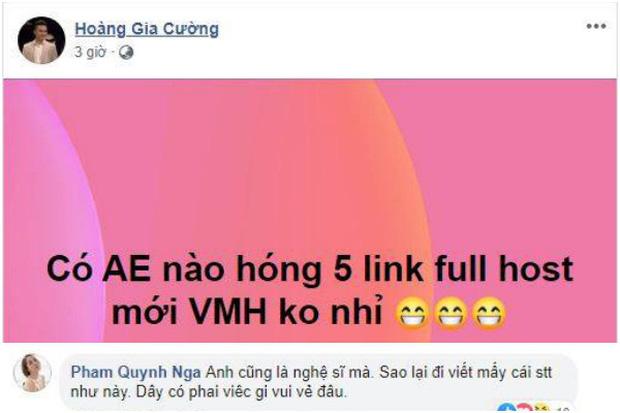Visit the Hoàng Gia Cường profile link

pyautogui.click(x=147, y=29)
